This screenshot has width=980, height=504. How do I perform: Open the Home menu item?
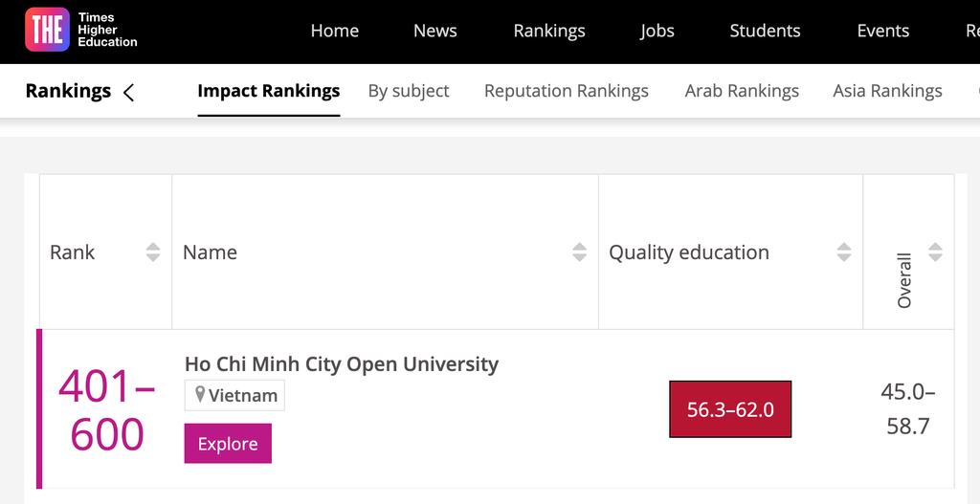335,31
